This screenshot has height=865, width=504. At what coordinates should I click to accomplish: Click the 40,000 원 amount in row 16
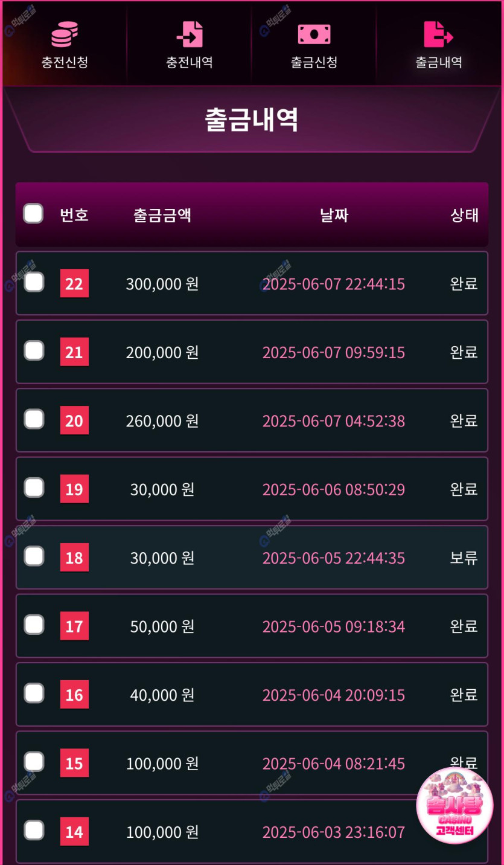point(162,695)
